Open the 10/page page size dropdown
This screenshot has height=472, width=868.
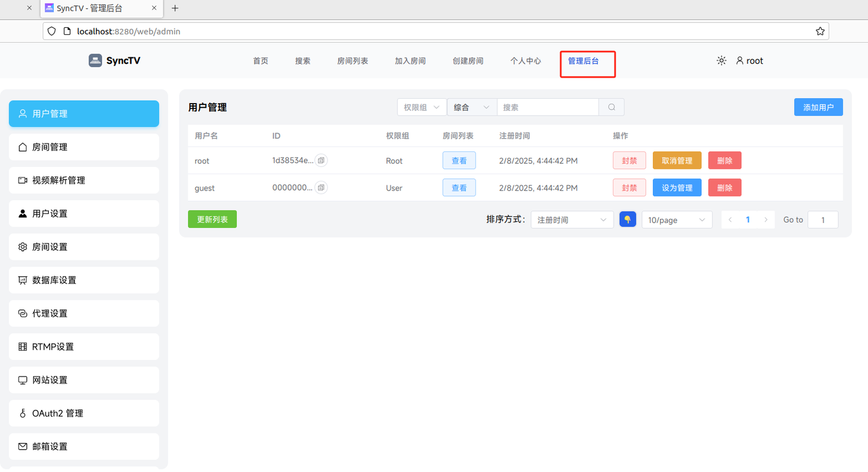[x=677, y=219]
